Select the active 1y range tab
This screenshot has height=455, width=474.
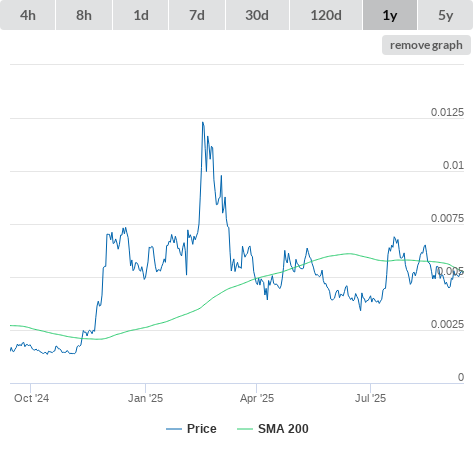point(390,15)
